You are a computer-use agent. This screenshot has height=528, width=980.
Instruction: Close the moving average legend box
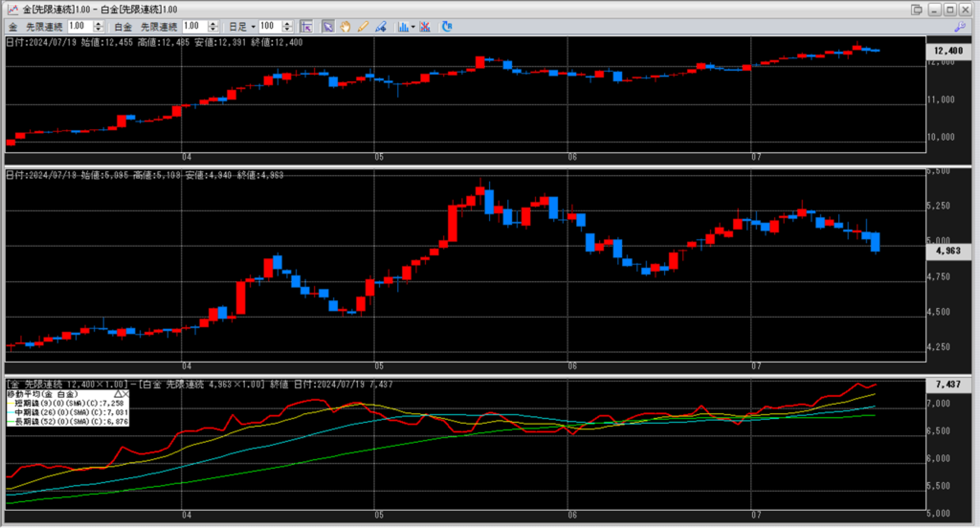[125, 394]
